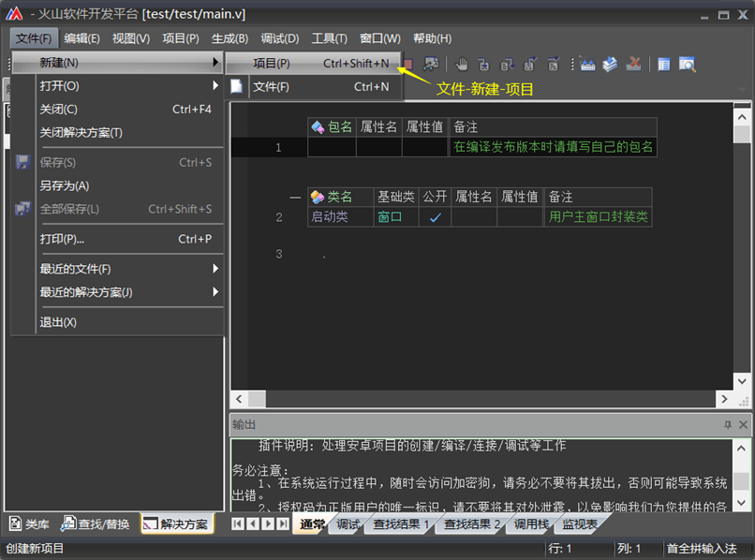The height and width of the screenshot is (560, 755).
Task: Click the 类库 library panel icon tab
Action: (x=29, y=523)
